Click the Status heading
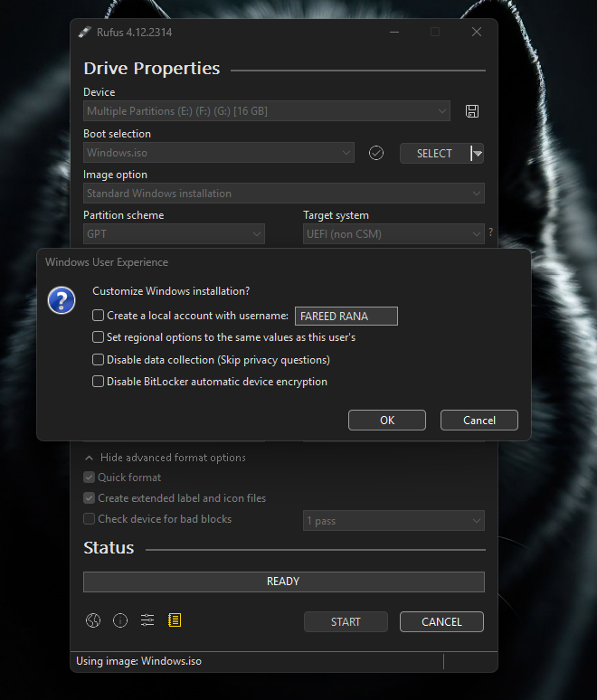This screenshot has height=700, width=597. point(109,548)
